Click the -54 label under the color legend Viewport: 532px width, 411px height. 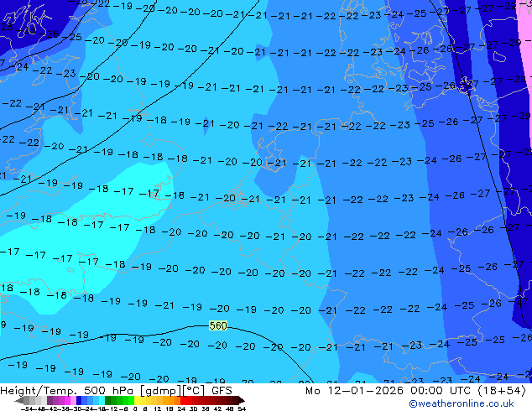pos(27,408)
